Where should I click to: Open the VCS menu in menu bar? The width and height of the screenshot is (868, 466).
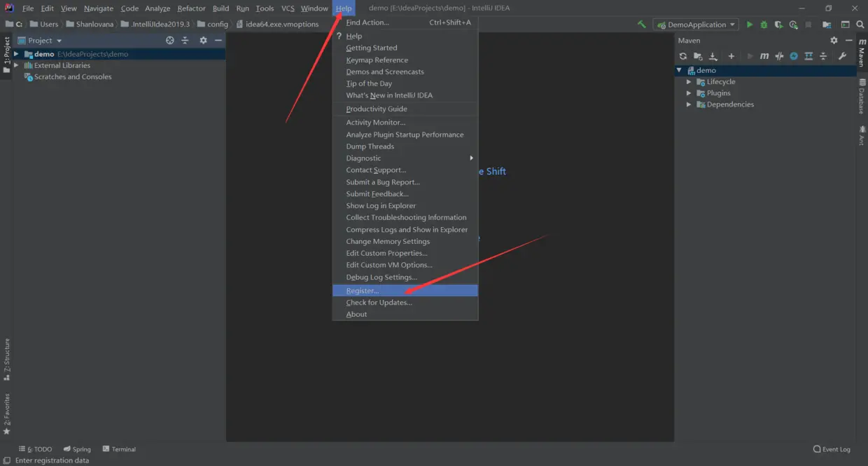(288, 8)
